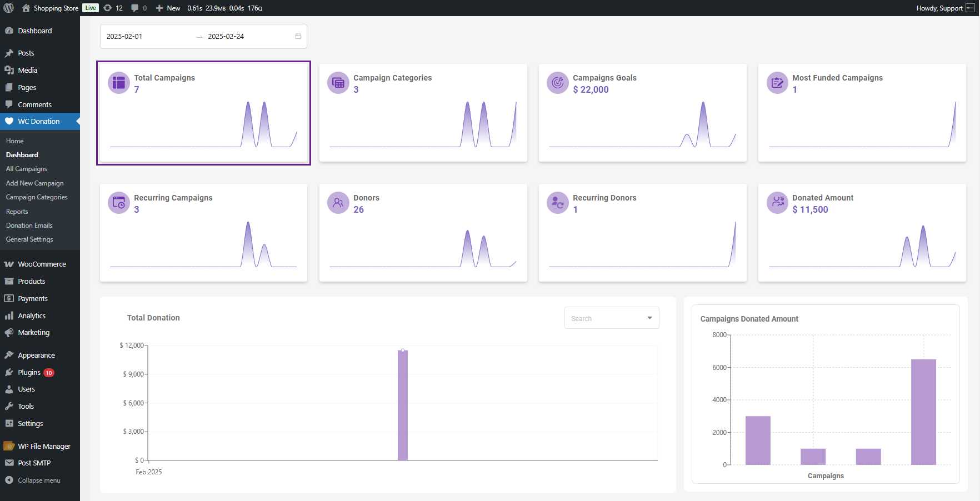This screenshot has height=501, width=980.
Task: Click the Campaigns Goals target icon
Action: 557,83
